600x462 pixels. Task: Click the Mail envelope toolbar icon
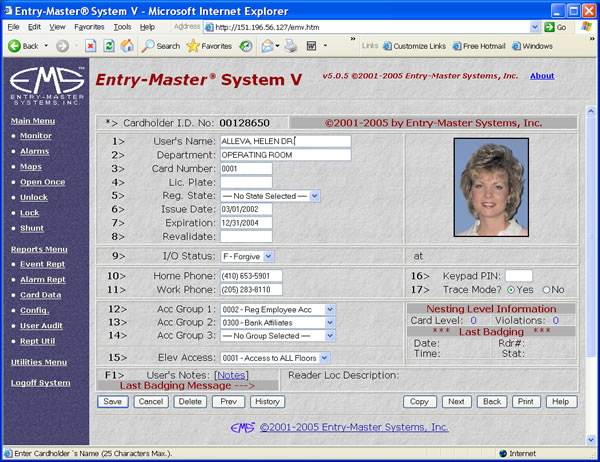(x=267, y=46)
